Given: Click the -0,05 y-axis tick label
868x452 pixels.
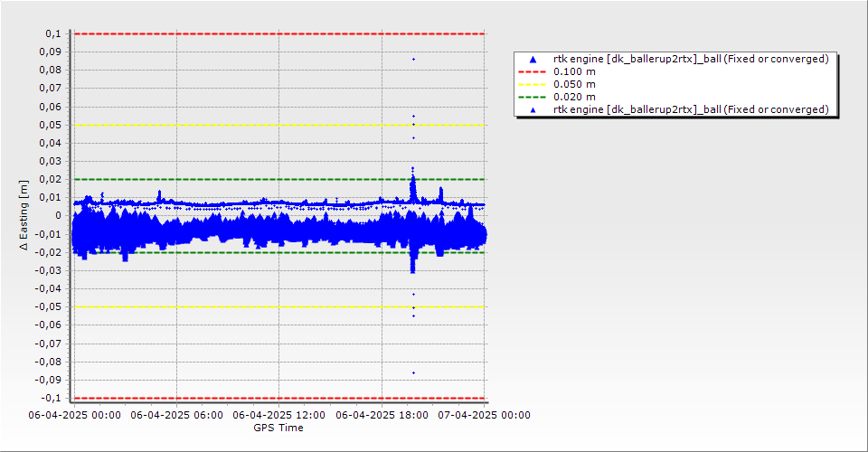Looking at the screenshot, I should (x=48, y=307).
